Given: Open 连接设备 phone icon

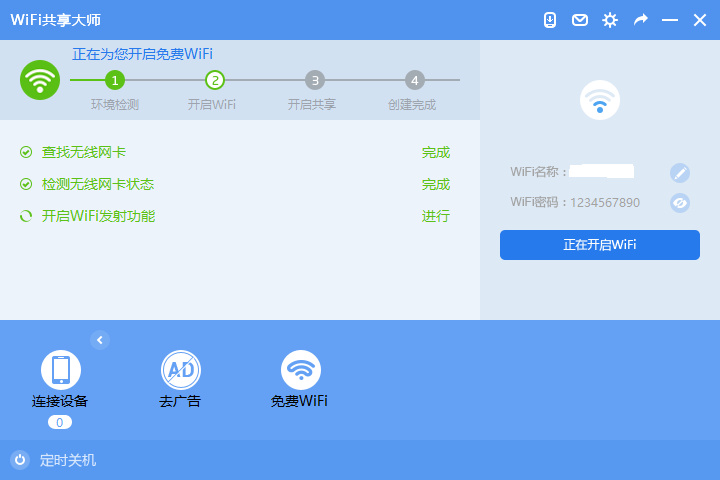Looking at the screenshot, I should (61, 370).
